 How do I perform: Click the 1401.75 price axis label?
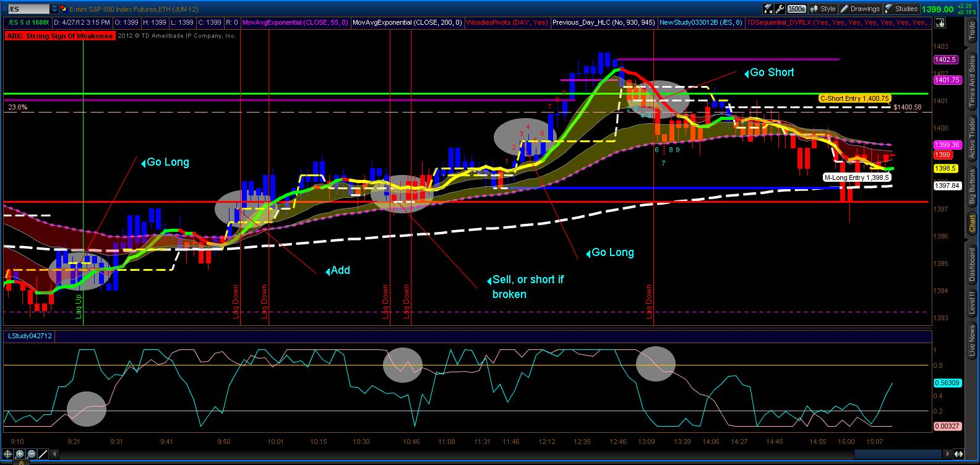(947, 80)
